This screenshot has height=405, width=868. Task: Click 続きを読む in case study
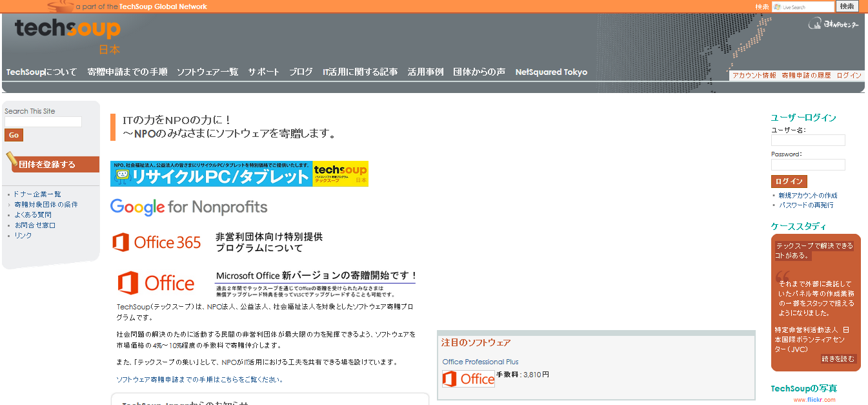(838, 358)
